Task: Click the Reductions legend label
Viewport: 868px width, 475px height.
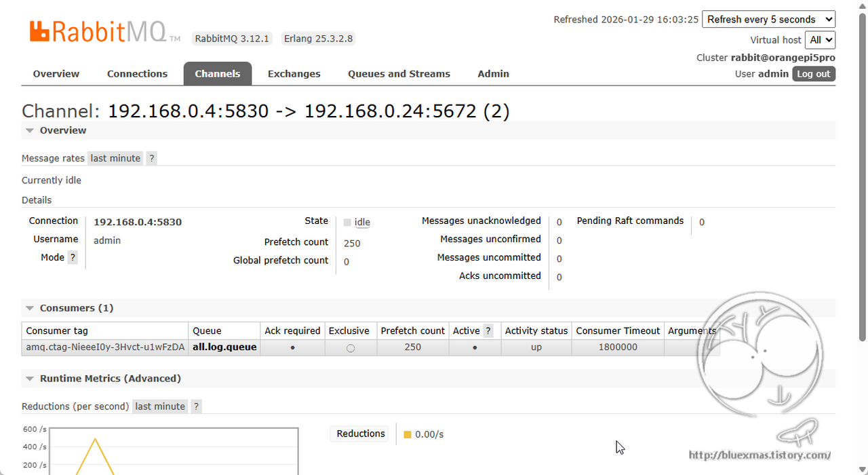Action: (x=361, y=434)
